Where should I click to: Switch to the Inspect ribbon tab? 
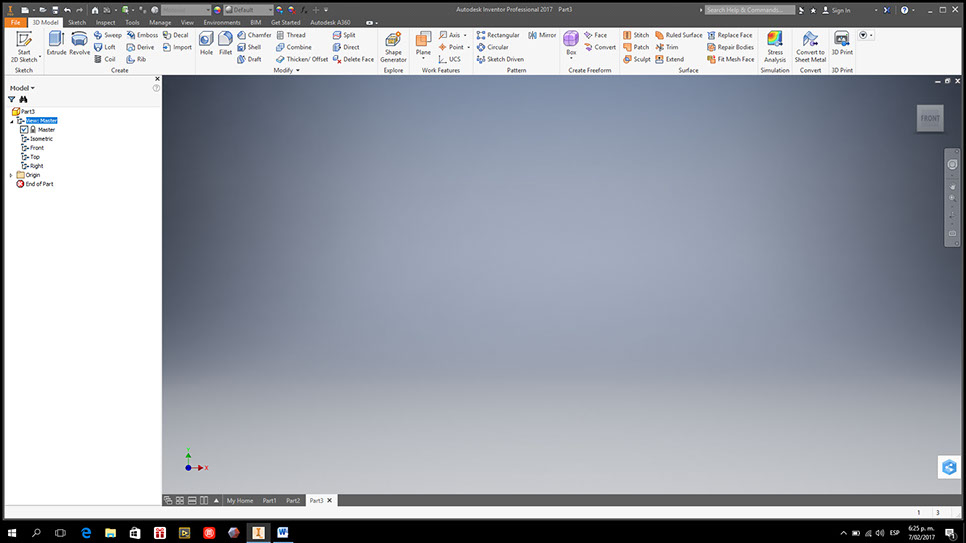click(105, 22)
